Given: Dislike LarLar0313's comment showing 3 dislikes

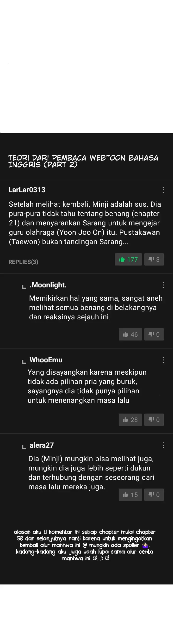Looking at the screenshot, I should coord(154,259).
